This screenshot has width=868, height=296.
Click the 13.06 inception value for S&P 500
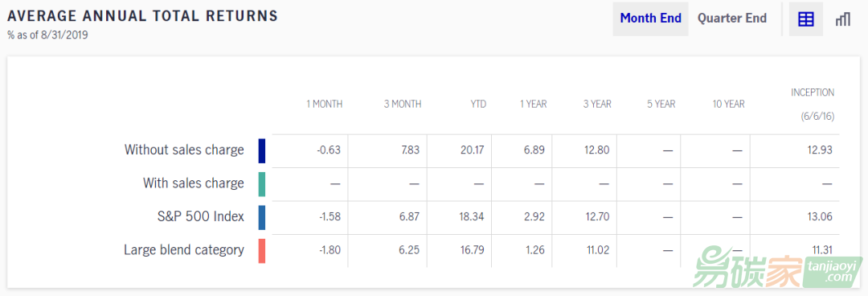coord(820,216)
